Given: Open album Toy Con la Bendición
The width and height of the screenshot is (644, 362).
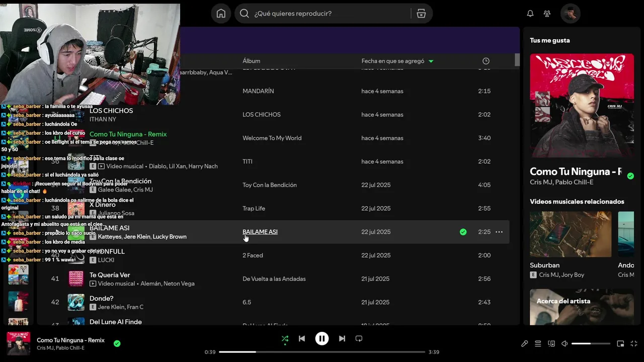Looking at the screenshot, I should 270,185.
